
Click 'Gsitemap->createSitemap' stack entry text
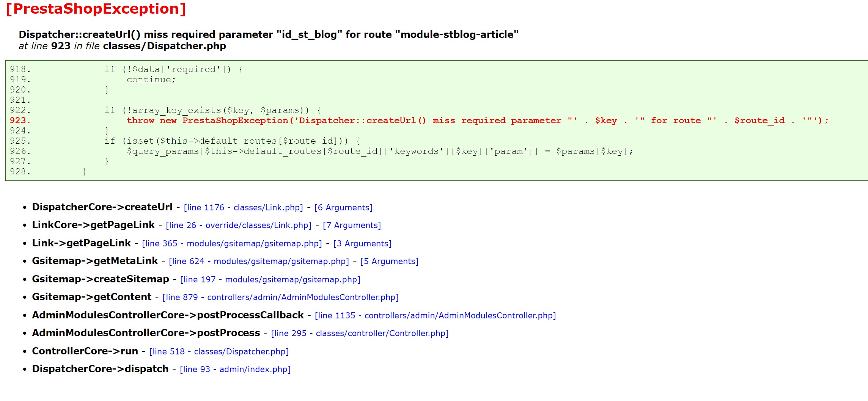[101, 279]
